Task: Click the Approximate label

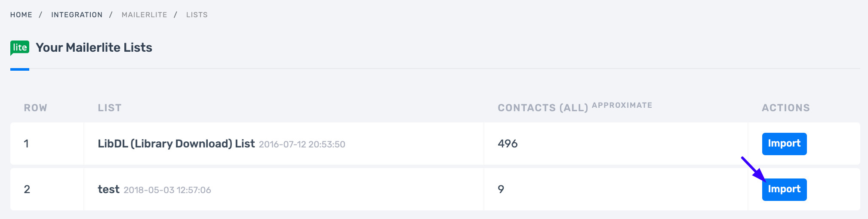Action: coord(622,105)
